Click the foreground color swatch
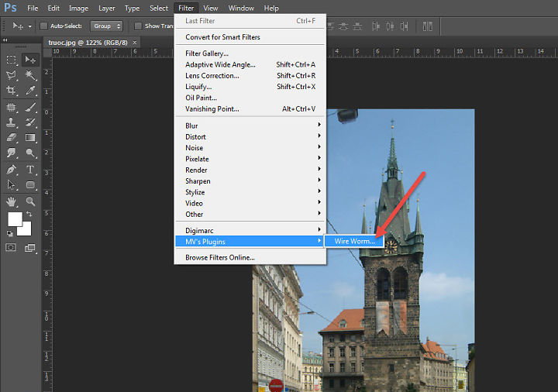This screenshot has height=392, width=558. pos(15,219)
